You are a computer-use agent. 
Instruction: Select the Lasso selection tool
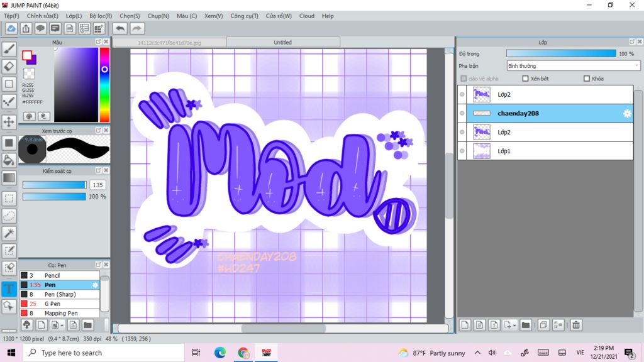[9, 216]
